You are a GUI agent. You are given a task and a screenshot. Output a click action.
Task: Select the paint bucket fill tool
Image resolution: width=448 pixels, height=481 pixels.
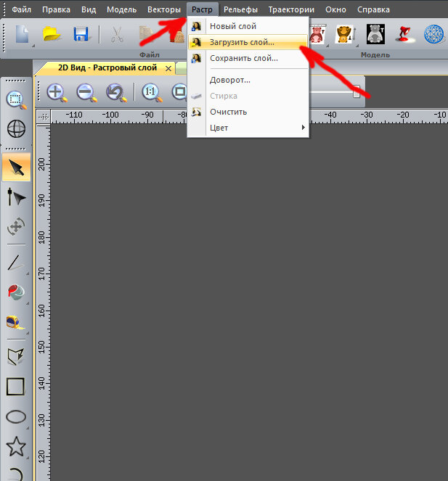pos(16,292)
